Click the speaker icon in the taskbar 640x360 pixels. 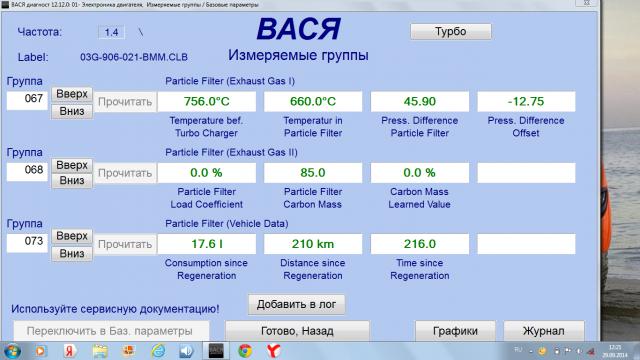point(187,351)
